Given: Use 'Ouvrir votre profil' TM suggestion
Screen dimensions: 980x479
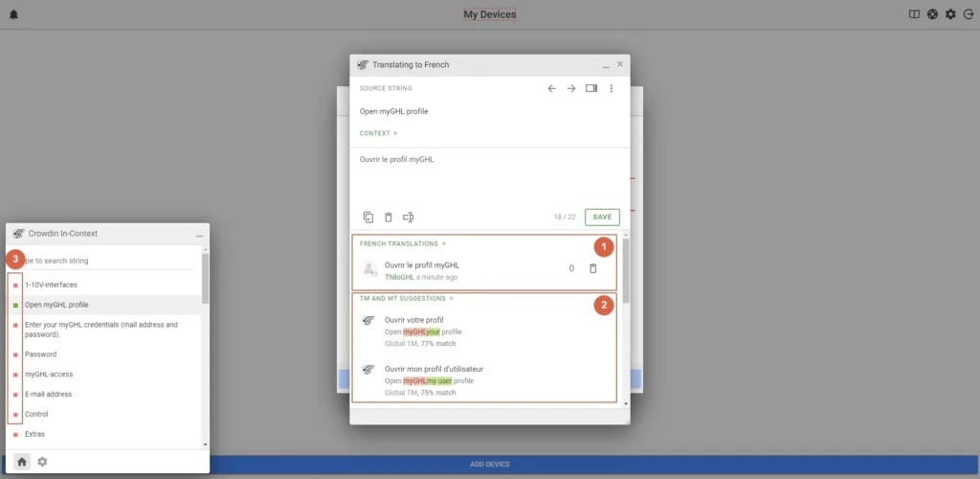Looking at the screenshot, I should pyautogui.click(x=413, y=320).
